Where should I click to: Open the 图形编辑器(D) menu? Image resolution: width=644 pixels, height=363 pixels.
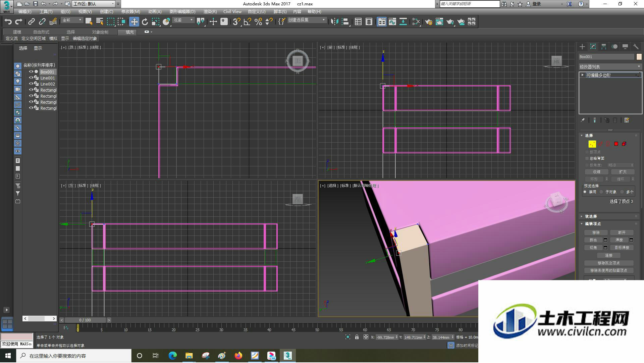point(182,12)
